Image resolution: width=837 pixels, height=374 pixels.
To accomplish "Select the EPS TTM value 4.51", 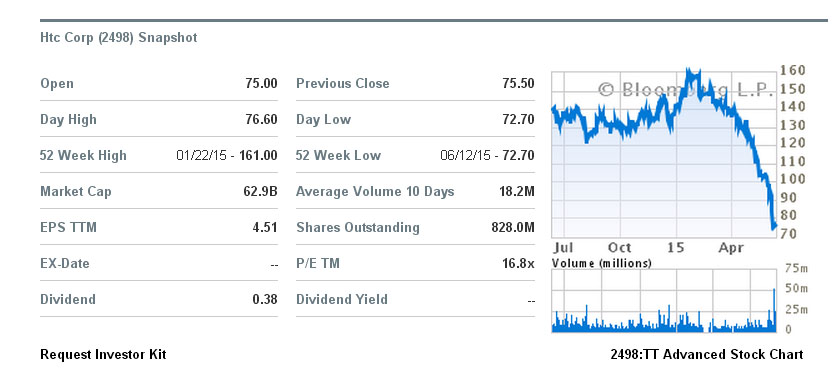I will coord(265,228).
